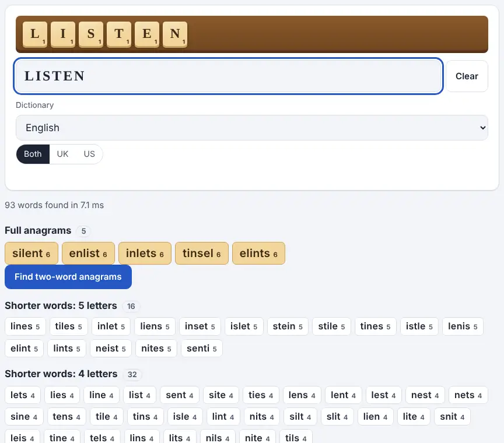Focus the LISTEN letters input field
The height and width of the screenshot is (443, 504).
(x=228, y=76)
